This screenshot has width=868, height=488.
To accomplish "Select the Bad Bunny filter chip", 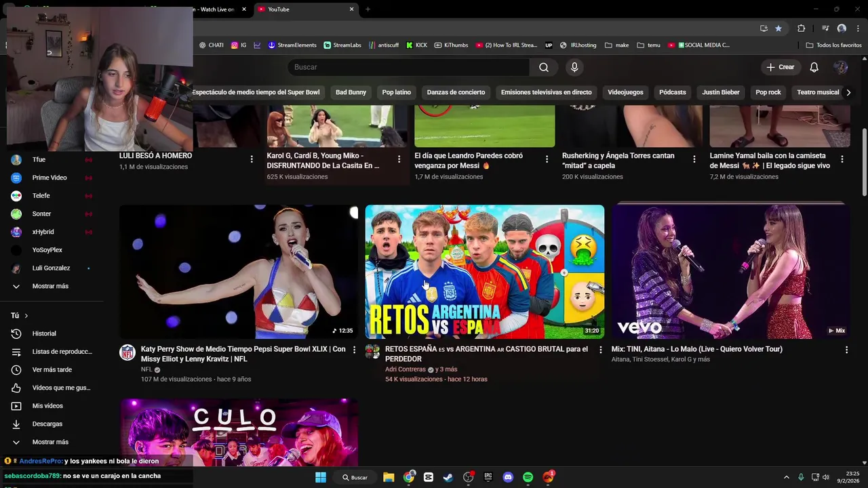I will point(351,92).
